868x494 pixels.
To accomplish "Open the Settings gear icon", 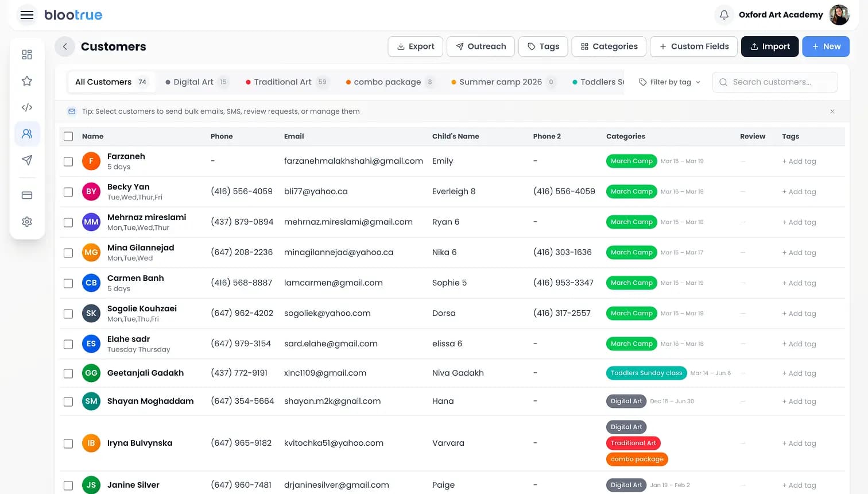I will pos(26,221).
